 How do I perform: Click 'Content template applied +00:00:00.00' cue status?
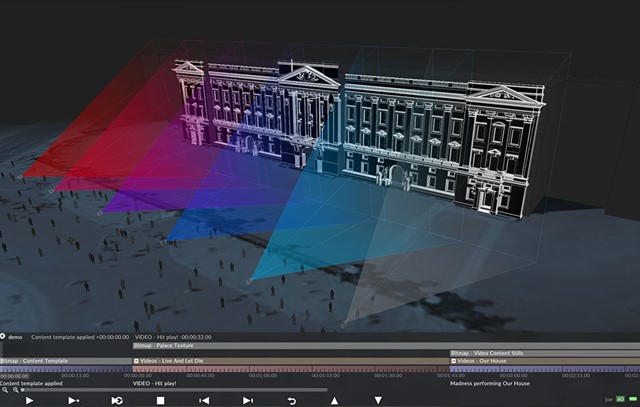point(80,337)
